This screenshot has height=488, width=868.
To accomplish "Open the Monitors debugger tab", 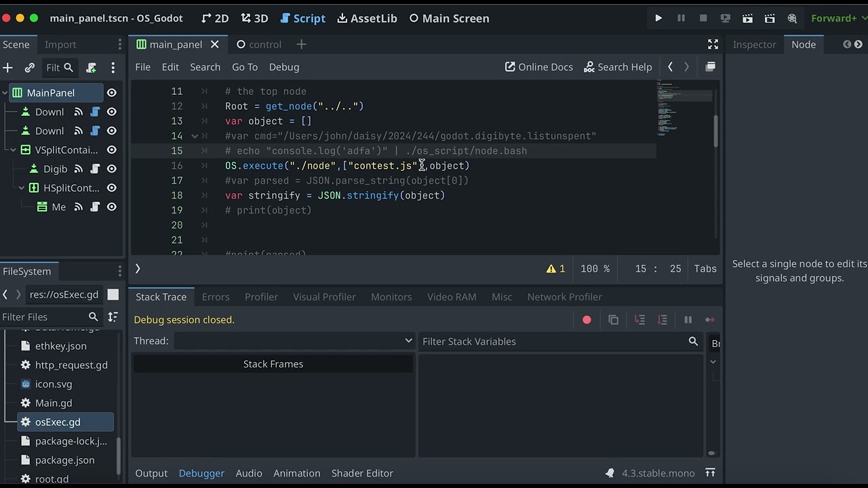I will (x=391, y=297).
